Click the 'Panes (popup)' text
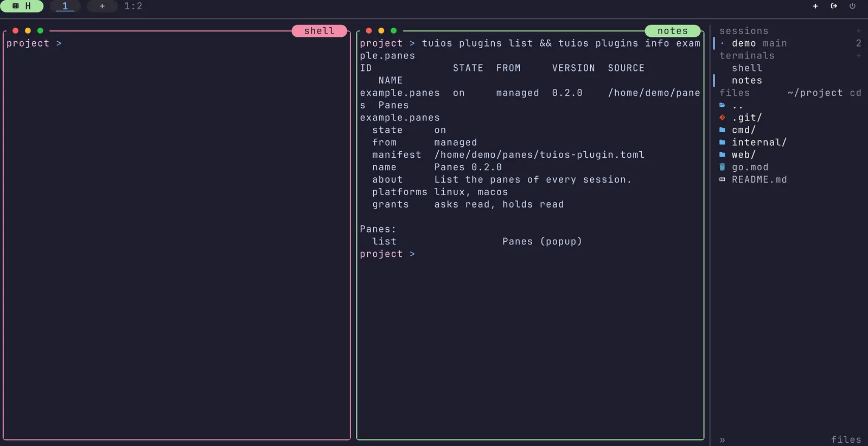Viewport: 868px width, 446px height. (x=542, y=242)
